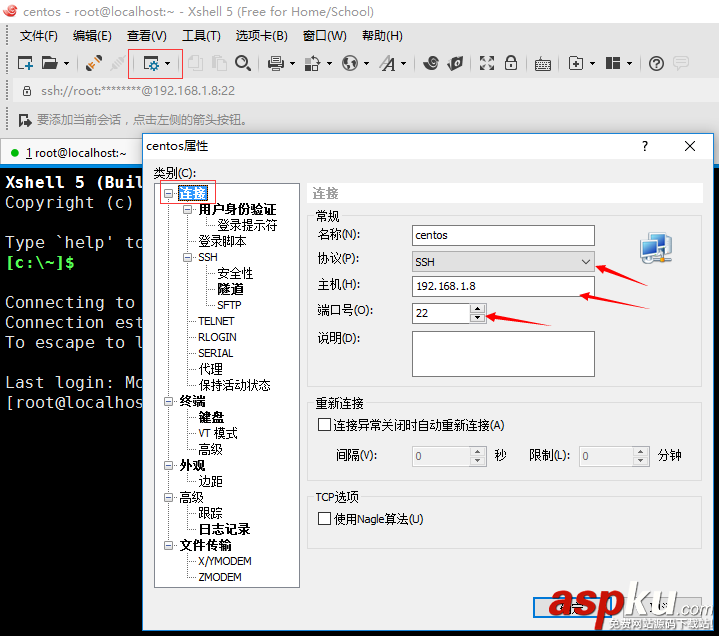Viewport: 719px width, 636px height.
Task: Launch Xftp swirl icon in toolbar
Action: tap(431, 63)
